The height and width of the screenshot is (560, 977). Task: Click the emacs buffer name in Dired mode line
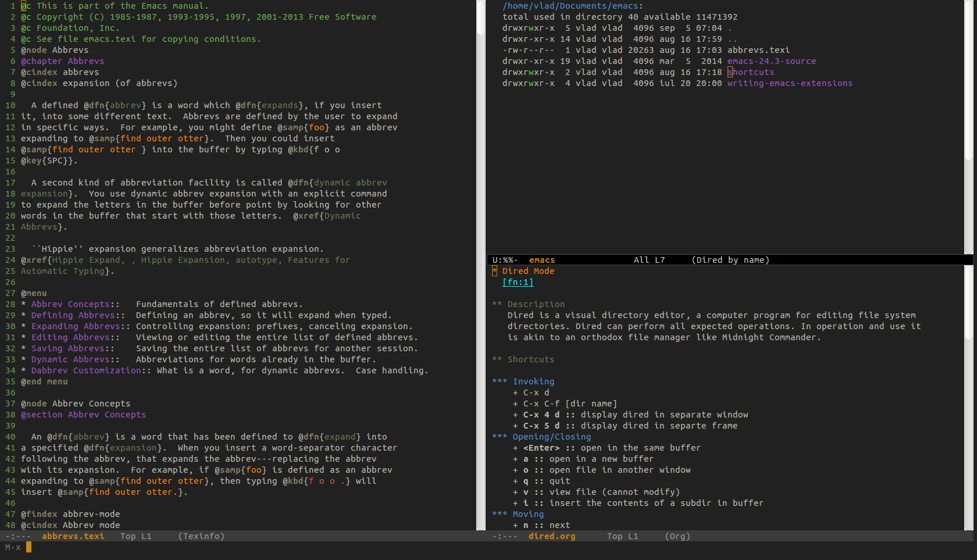542,260
